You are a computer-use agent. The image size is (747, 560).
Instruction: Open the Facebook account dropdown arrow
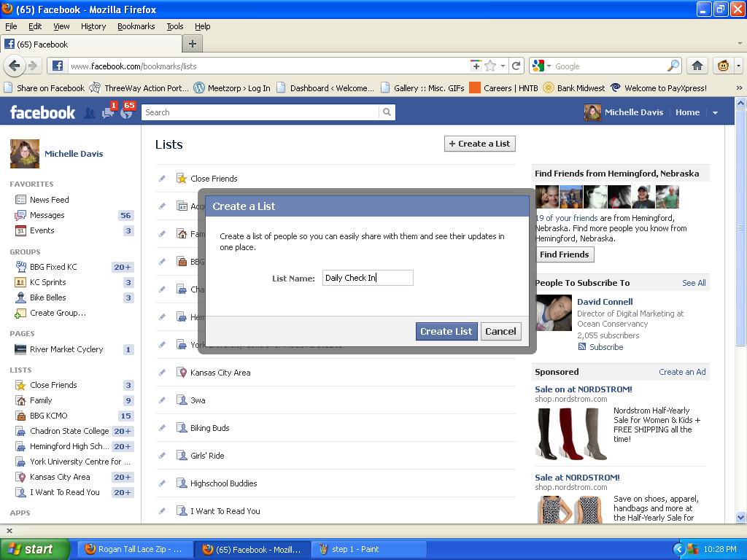pyautogui.click(x=715, y=113)
